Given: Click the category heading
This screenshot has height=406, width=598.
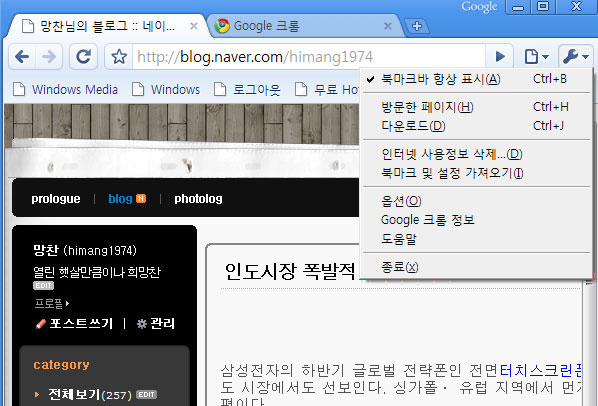Looking at the screenshot, I should 61,365.
